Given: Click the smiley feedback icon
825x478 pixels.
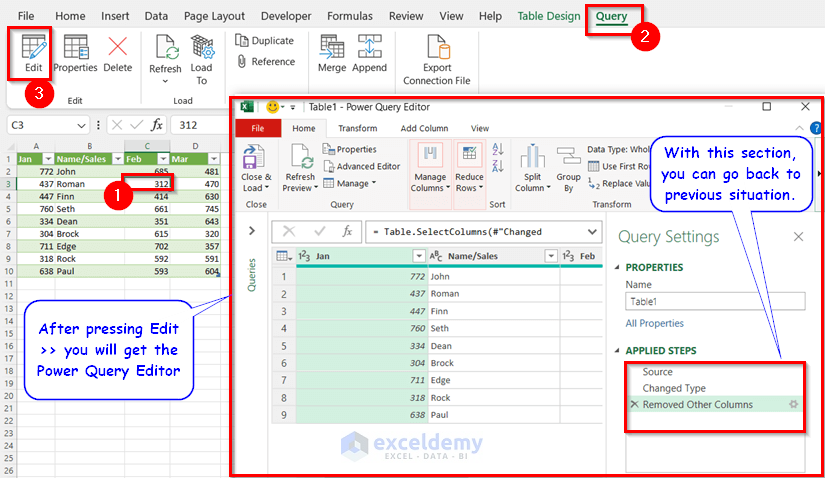Looking at the screenshot, I should click(273, 107).
